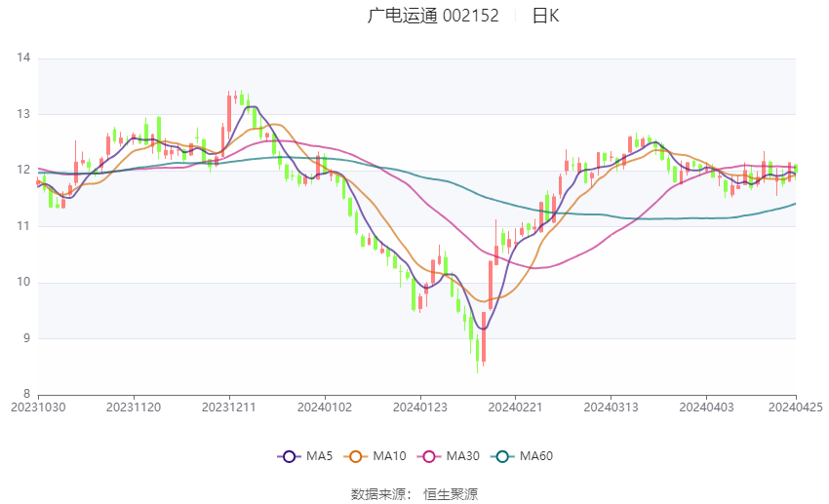Toggle the MA60 teal legend marker
Viewport: 829px width, 504px height.
(504, 455)
